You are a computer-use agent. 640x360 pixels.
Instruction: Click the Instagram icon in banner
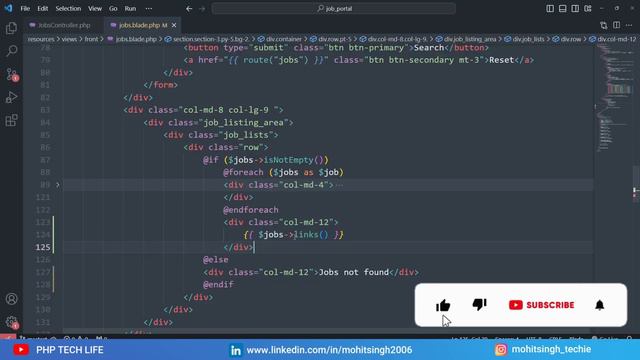pyautogui.click(x=501, y=349)
